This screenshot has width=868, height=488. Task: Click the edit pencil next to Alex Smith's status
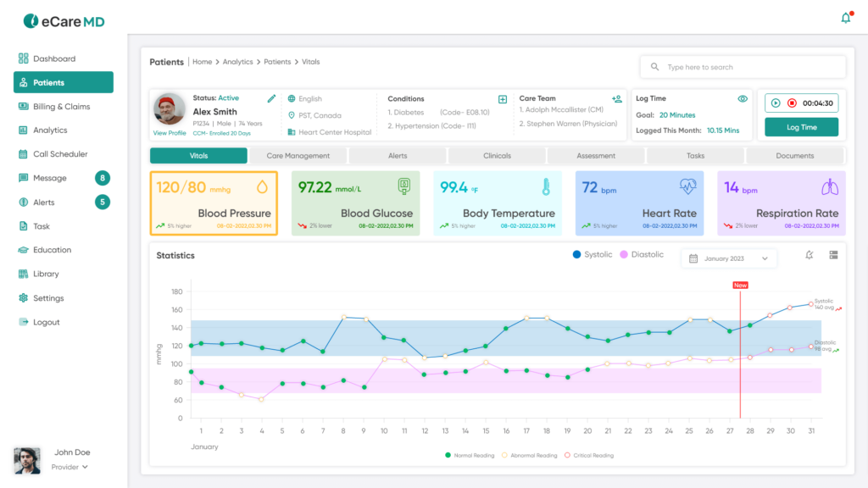(271, 97)
